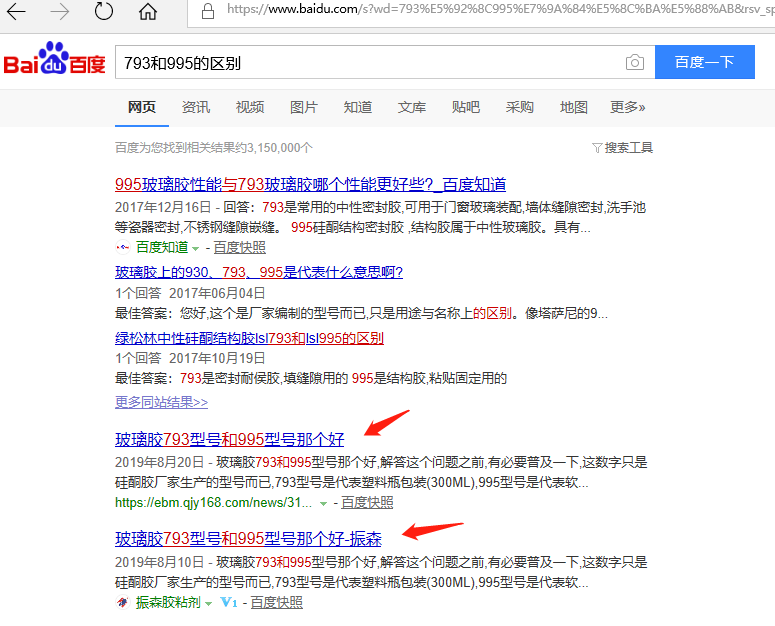The width and height of the screenshot is (775, 626).
Task: Click the 振森胶粘剂 source favicon
Action: 123,602
